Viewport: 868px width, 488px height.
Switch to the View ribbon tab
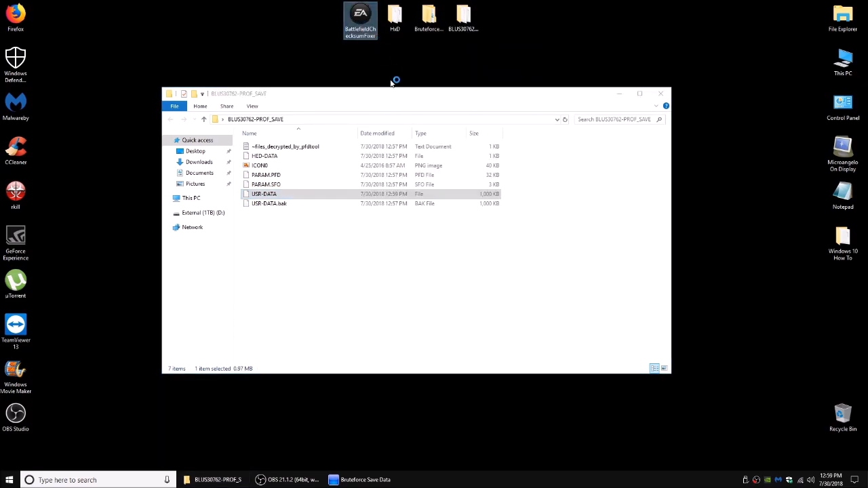click(x=252, y=106)
